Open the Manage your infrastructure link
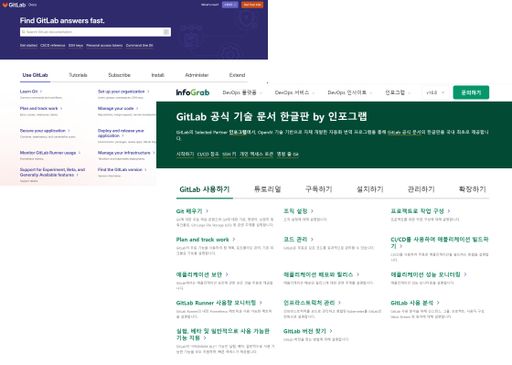512x365 pixels. pyautogui.click(x=126, y=153)
